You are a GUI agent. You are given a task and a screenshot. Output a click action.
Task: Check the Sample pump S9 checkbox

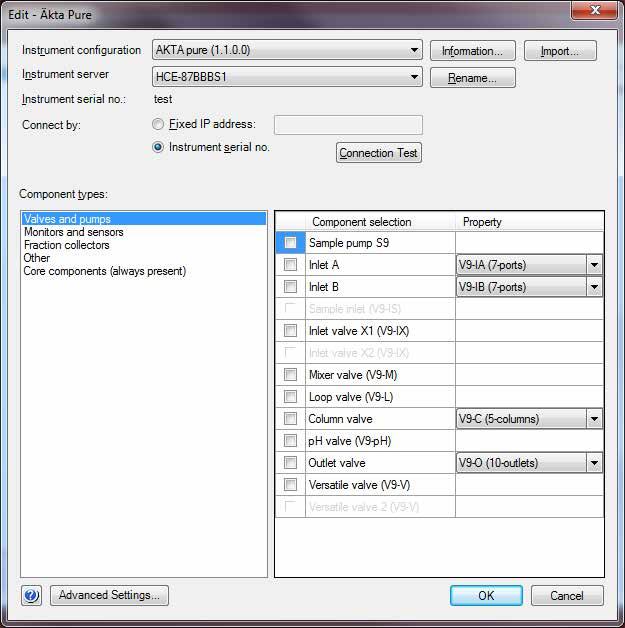[290, 242]
